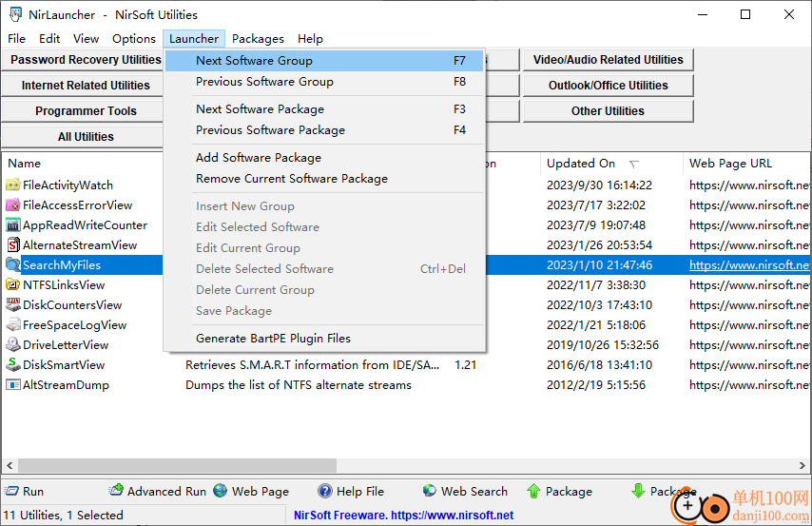The width and height of the screenshot is (812, 526).
Task: Open the SearchMyFiles web page URL
Action: [x=749, y=264]
